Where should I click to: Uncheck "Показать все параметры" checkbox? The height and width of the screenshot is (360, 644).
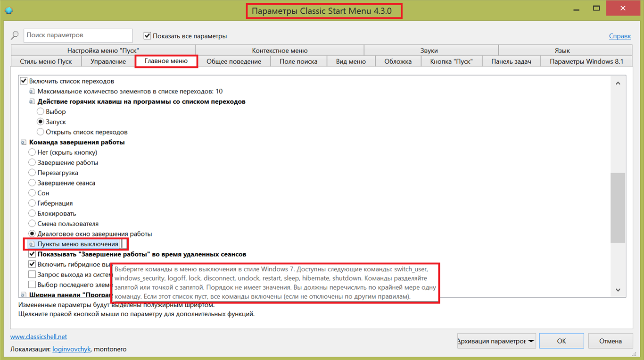[148, 36]
